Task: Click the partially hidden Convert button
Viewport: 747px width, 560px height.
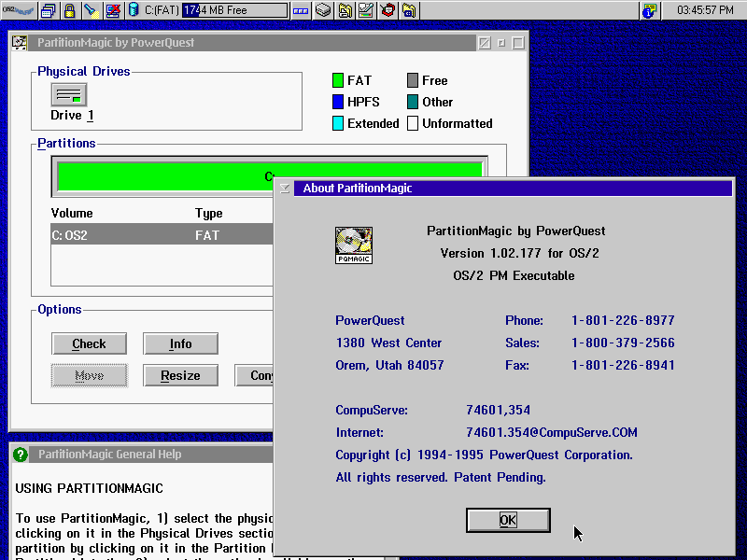Action: [x=254, y=376]
